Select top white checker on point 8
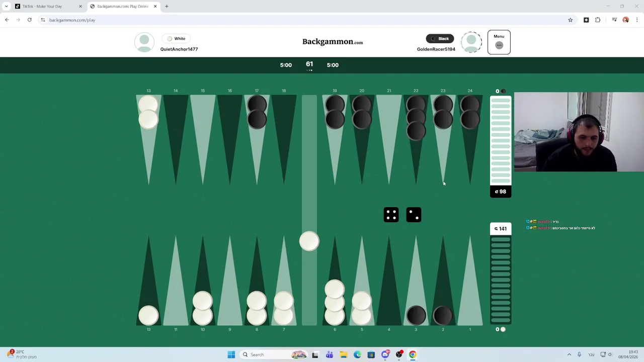This screenshot has height=362, width=644. tap(257, 301)
